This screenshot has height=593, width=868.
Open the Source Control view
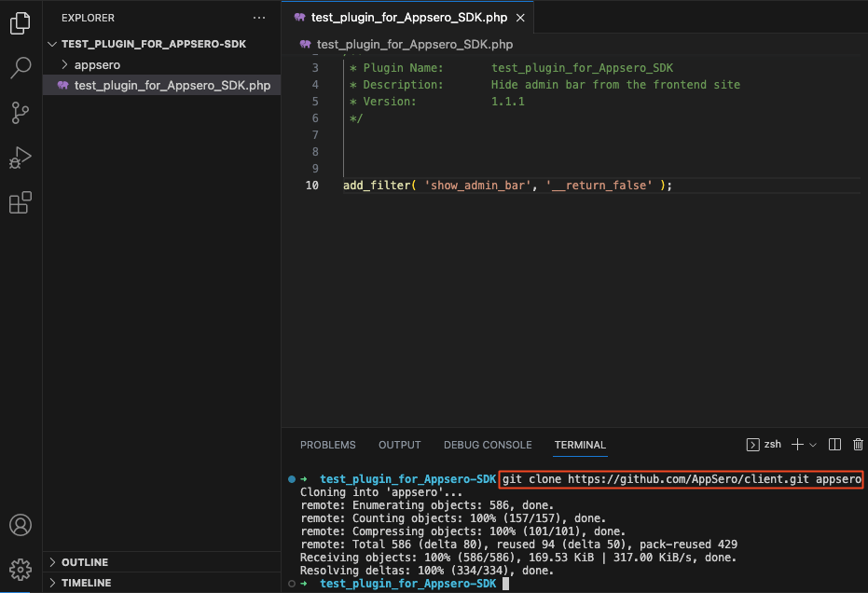tap(21, 113)
